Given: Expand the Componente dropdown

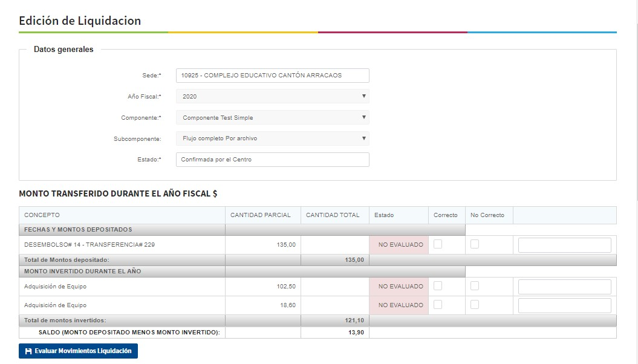Looking at the screenshot, I should pyautogui.click(x=272, y=117).
